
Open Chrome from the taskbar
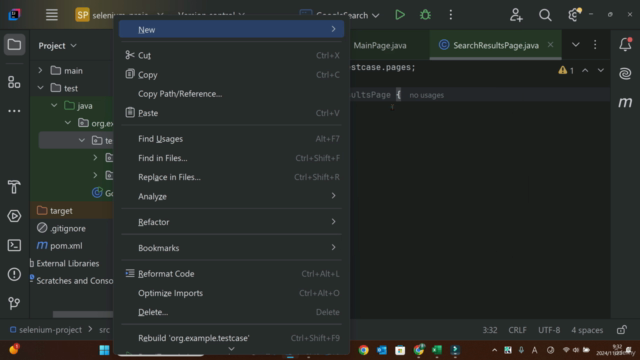[364, 350]
